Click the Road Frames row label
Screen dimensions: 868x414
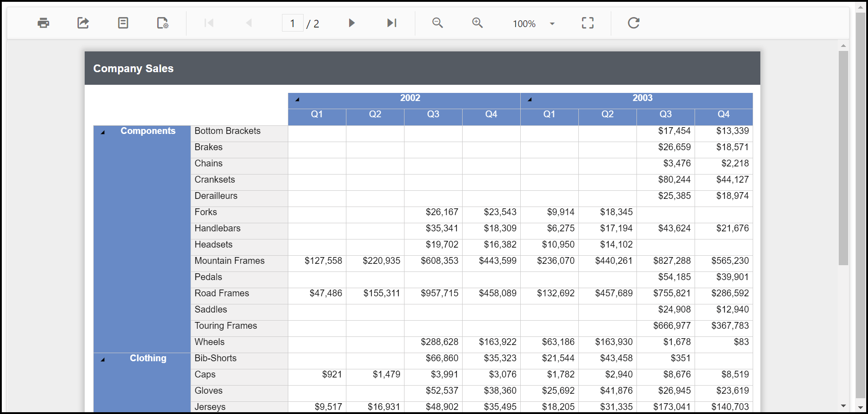[222, 293]
